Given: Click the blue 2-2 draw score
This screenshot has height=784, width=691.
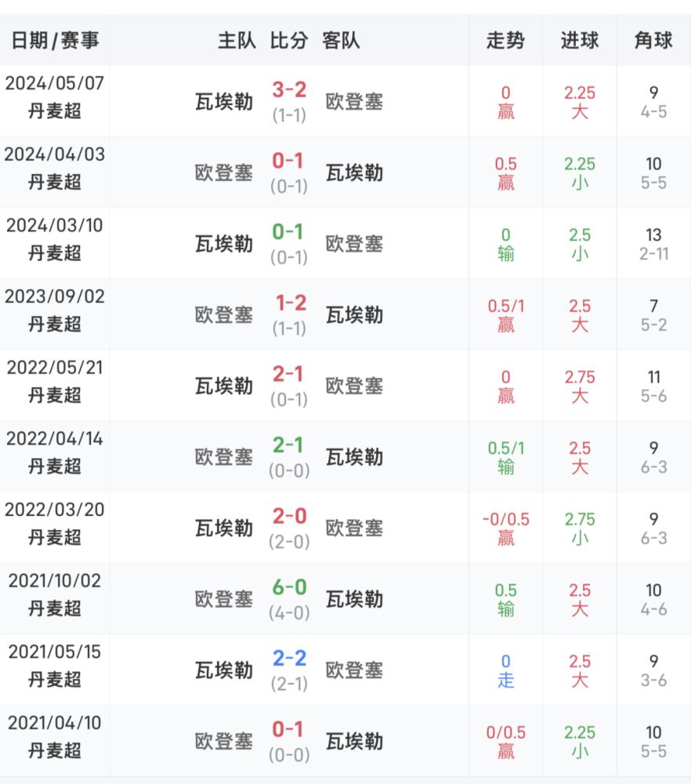Looking at the screenshot, I should click(289, 658).
